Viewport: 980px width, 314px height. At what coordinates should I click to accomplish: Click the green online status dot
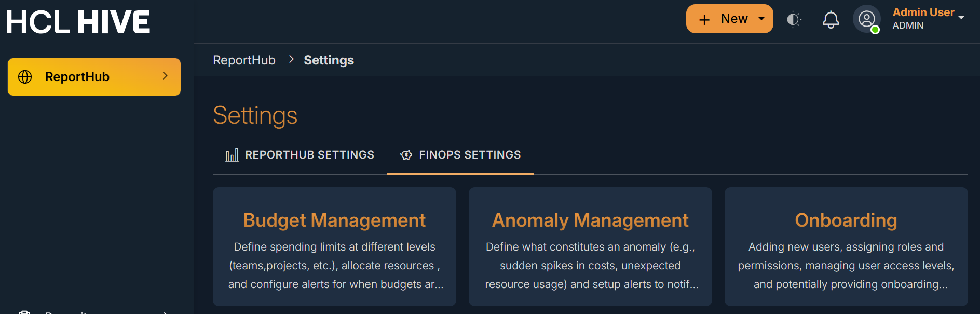(875, 30)
